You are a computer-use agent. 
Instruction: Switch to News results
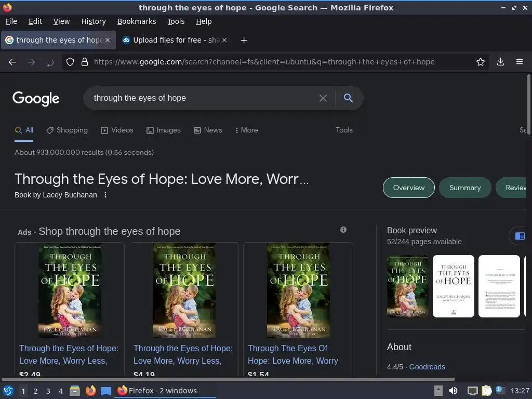(x=208, y=130)
